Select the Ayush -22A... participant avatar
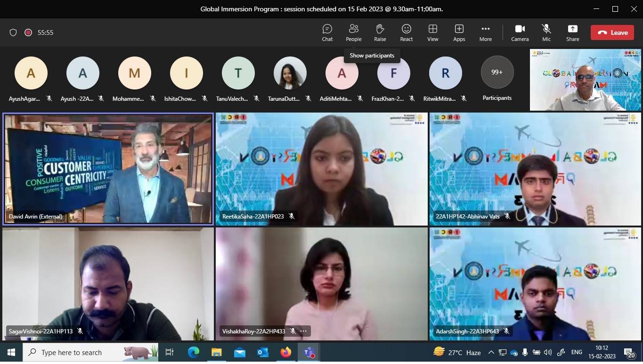This screenshot has height=364, width=643. point(83,73)
